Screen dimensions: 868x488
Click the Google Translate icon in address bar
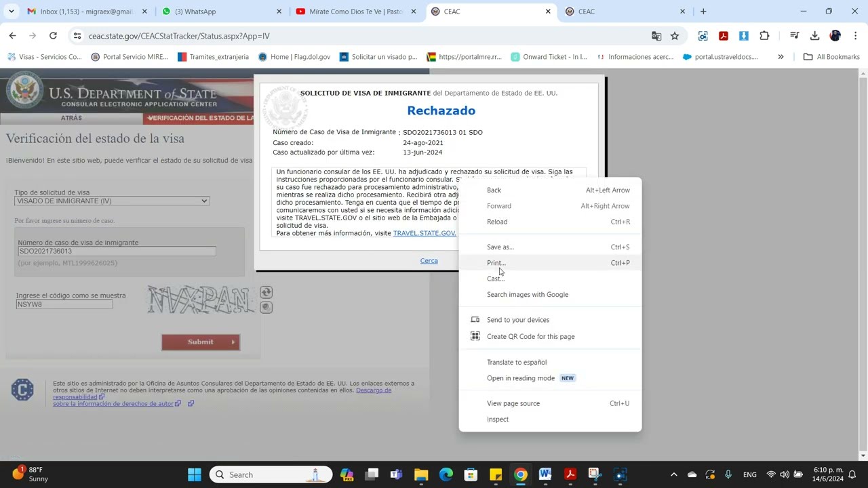[656, 36]
